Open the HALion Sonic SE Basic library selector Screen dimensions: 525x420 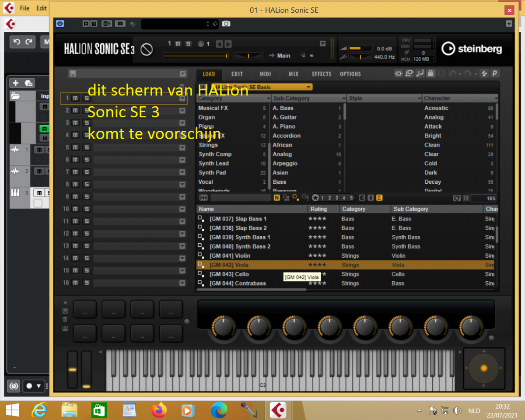pos(262,87)
